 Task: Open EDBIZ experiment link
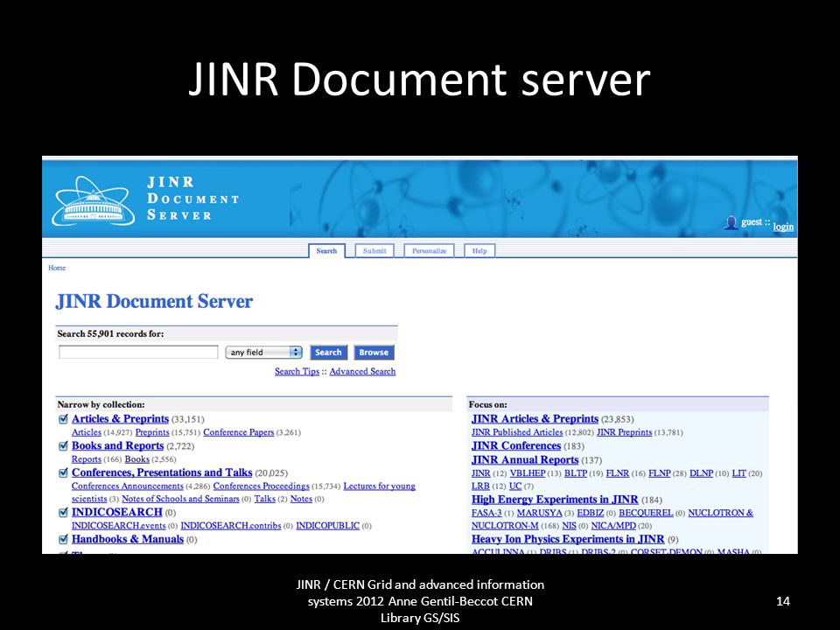point(591,513)
